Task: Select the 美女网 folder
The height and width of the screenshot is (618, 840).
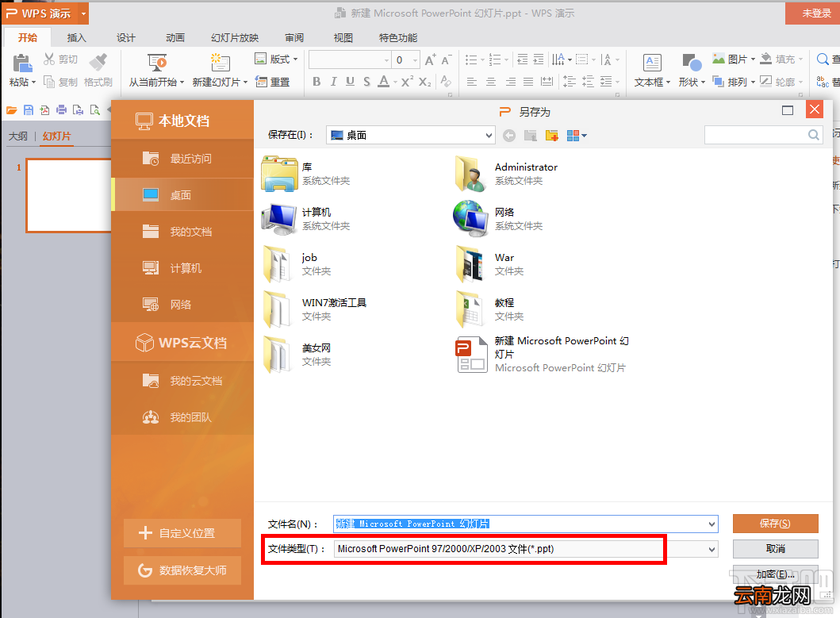Action: click(298, 355)
